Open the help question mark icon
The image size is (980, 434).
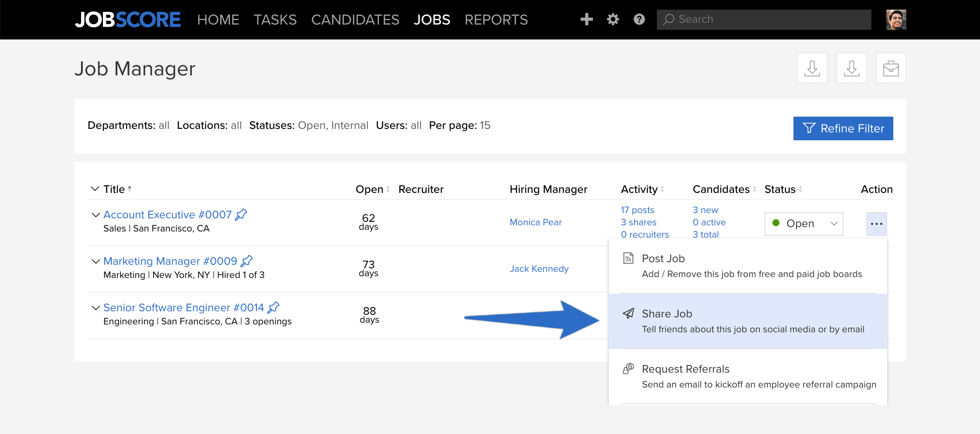639,19
